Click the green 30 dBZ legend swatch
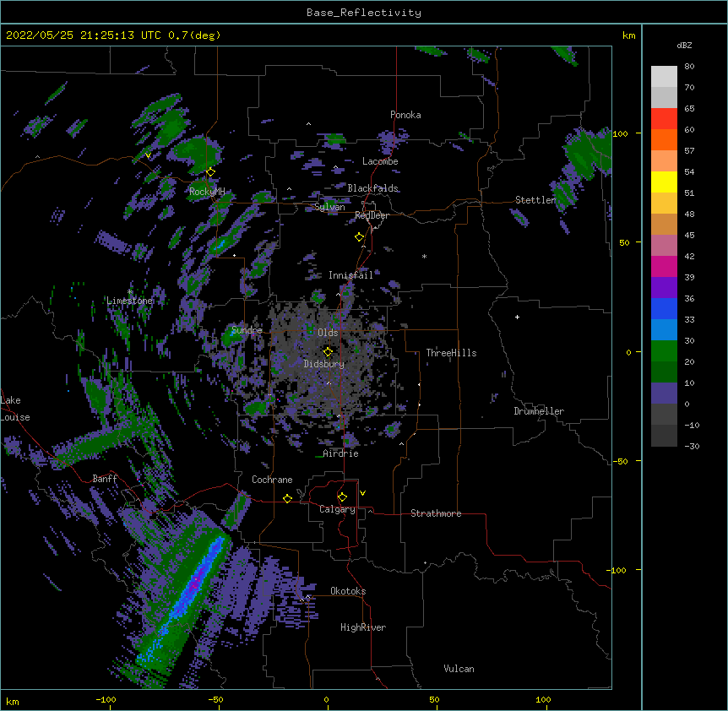 (x=664, y=351)
